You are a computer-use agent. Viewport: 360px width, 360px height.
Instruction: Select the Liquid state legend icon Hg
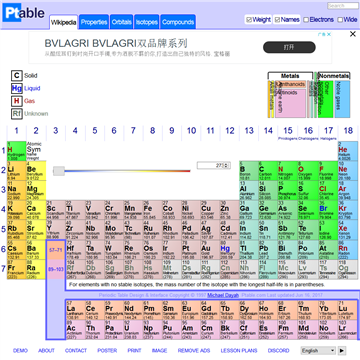tap(17, 88)
